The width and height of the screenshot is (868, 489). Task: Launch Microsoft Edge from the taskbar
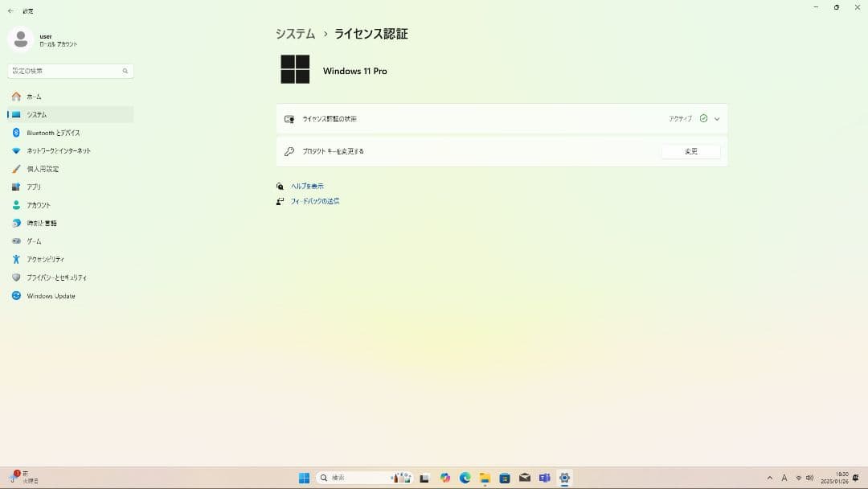tap(465, 477)
